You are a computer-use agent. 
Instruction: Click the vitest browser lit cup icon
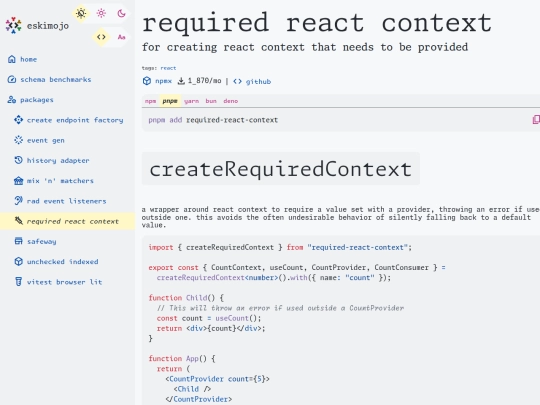click(19, 282)
